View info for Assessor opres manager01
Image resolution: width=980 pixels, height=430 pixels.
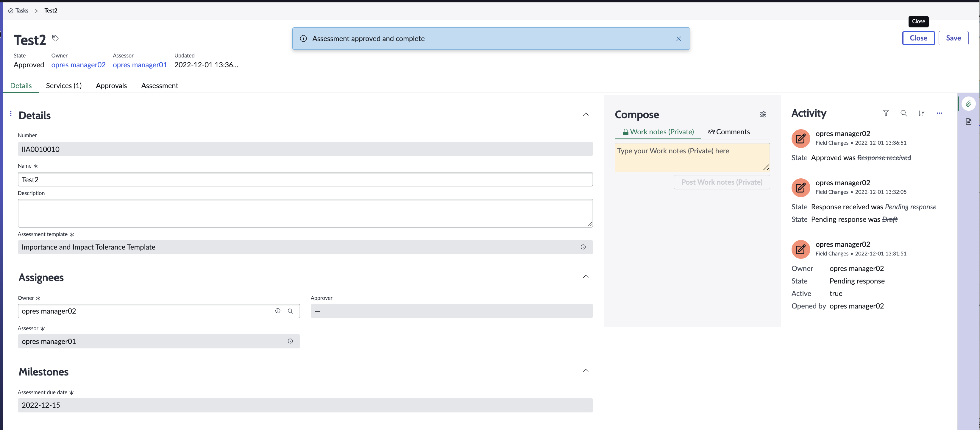pos(290,341)
